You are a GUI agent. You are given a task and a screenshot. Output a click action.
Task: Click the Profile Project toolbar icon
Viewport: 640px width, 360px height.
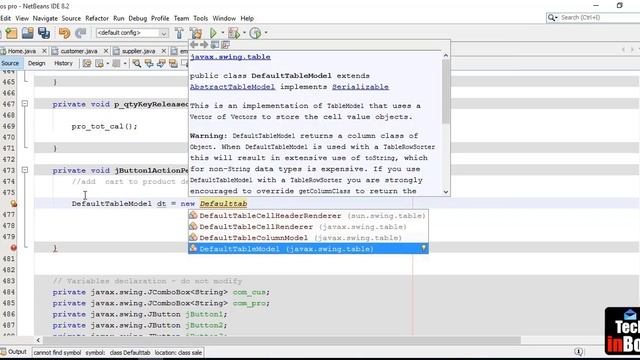pyautogui.click(x=255, y=33)
